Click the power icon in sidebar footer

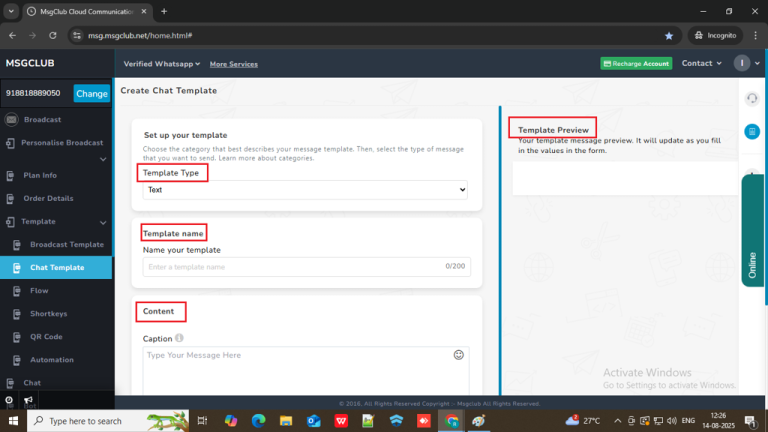click(x=9, y=400)
